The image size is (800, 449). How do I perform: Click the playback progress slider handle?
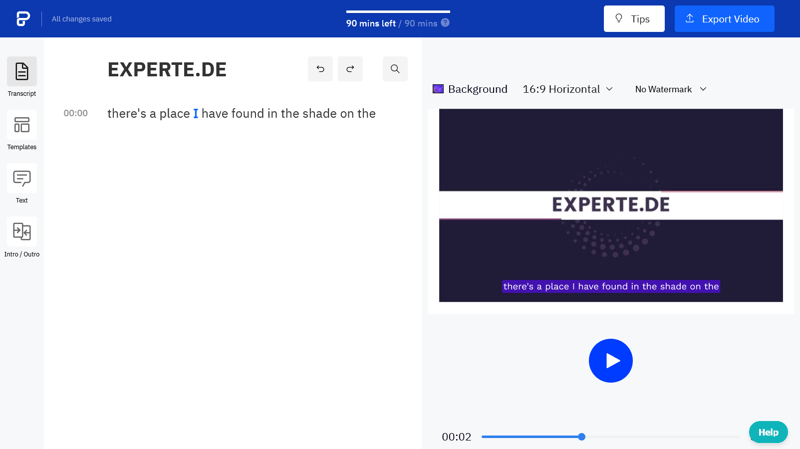tap(581, 437)
